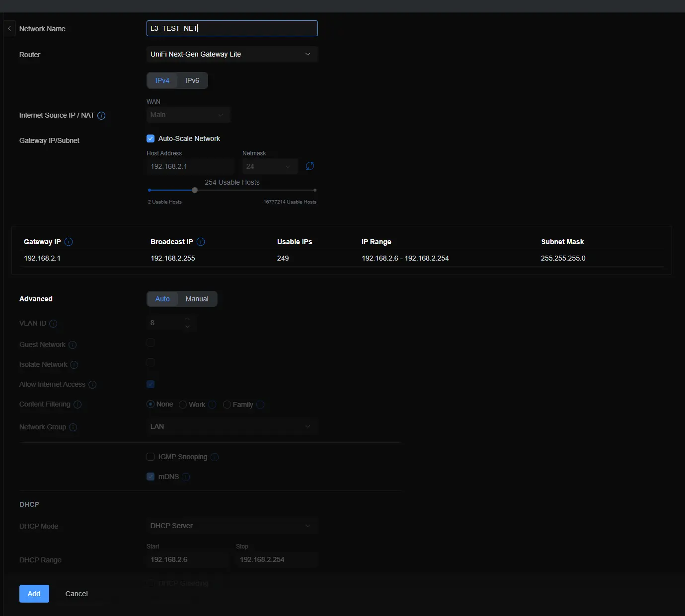The image size is (685, 616).
Task: Click info icon next to Internet Source IP / NAT
Action: click(x=101, y=116)
